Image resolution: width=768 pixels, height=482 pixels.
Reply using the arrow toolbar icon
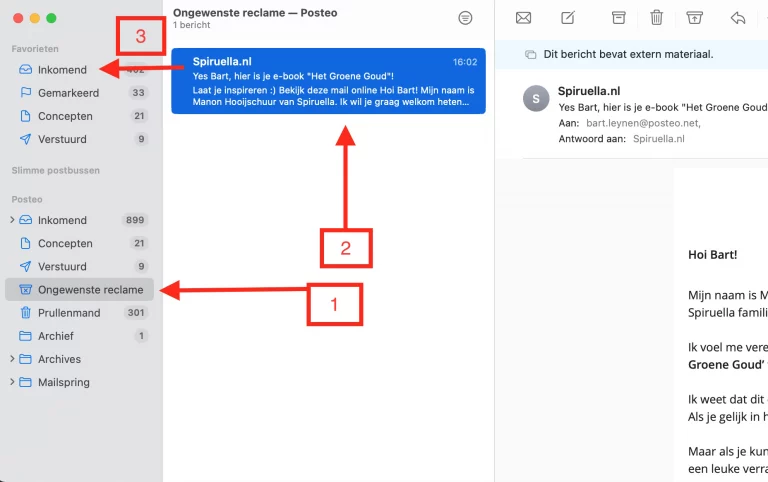pos(738,18)
